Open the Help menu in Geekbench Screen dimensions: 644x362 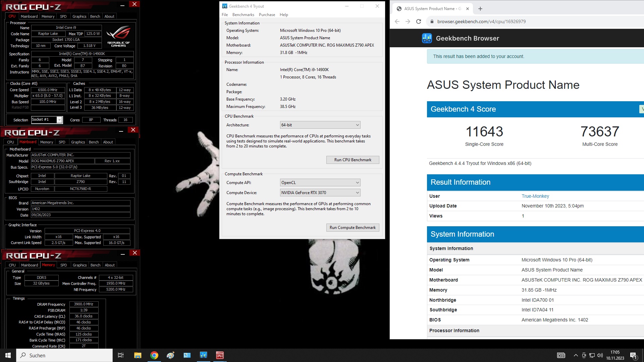coord(284,15)
